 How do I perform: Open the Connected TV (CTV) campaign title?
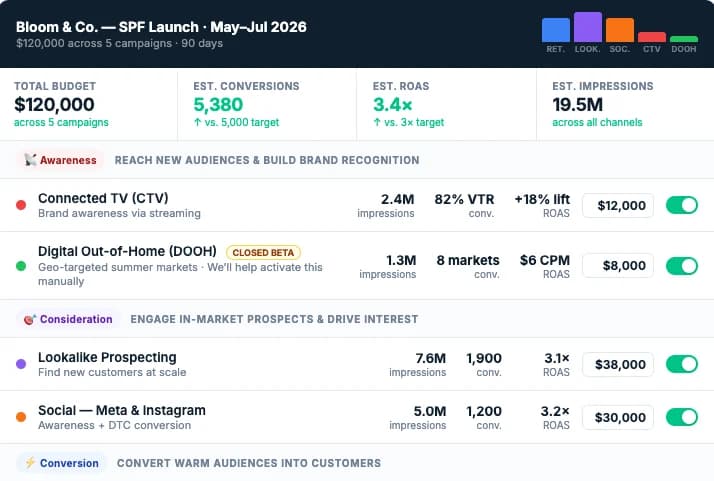[103, 199]
